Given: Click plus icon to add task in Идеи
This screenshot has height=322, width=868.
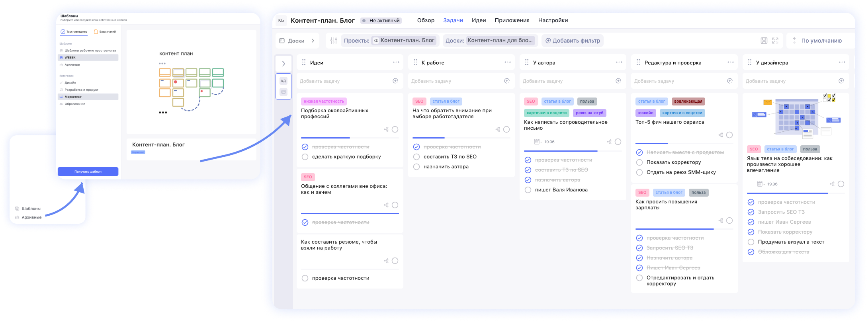Looking at the screenshot, I should pos(395,81).
